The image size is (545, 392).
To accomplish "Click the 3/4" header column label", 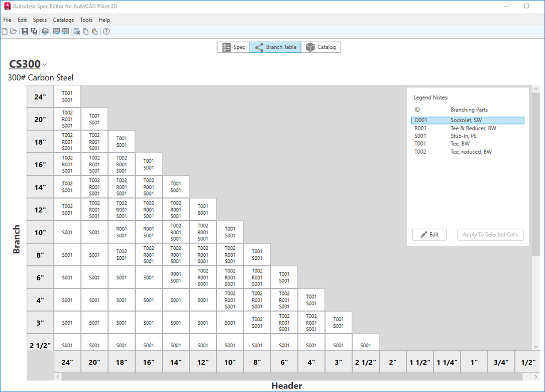I will point(501,362).
